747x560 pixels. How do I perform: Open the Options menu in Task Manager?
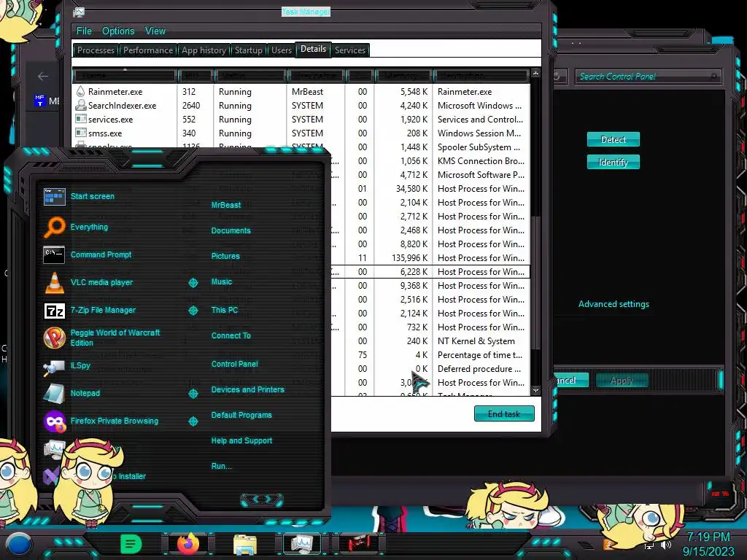[118, 31]
